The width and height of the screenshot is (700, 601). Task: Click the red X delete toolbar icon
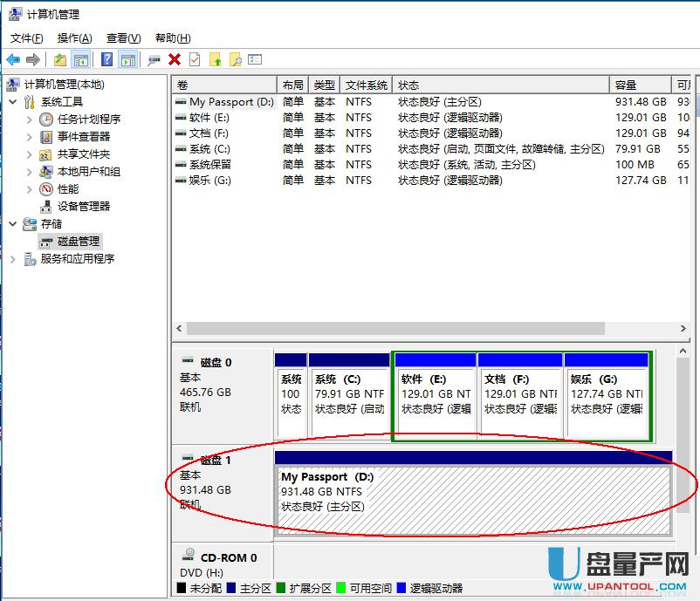(x=175, y=59)
